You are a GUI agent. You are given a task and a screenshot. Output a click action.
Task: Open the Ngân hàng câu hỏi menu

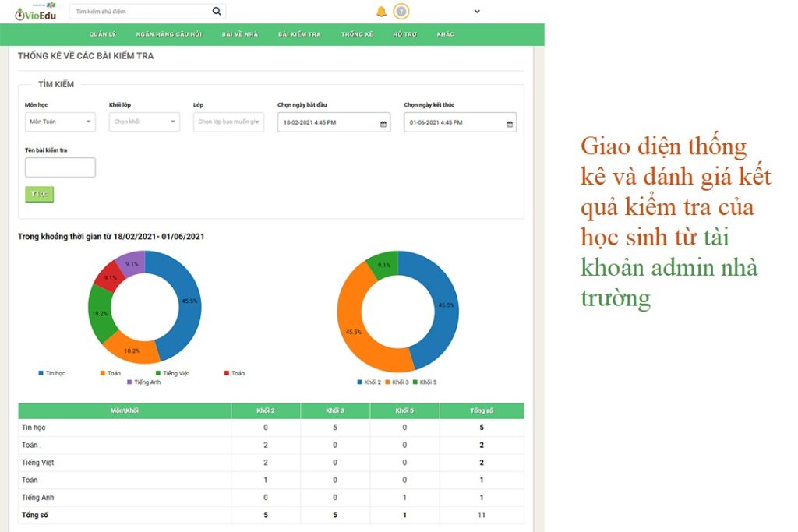(x=169, y=35)
